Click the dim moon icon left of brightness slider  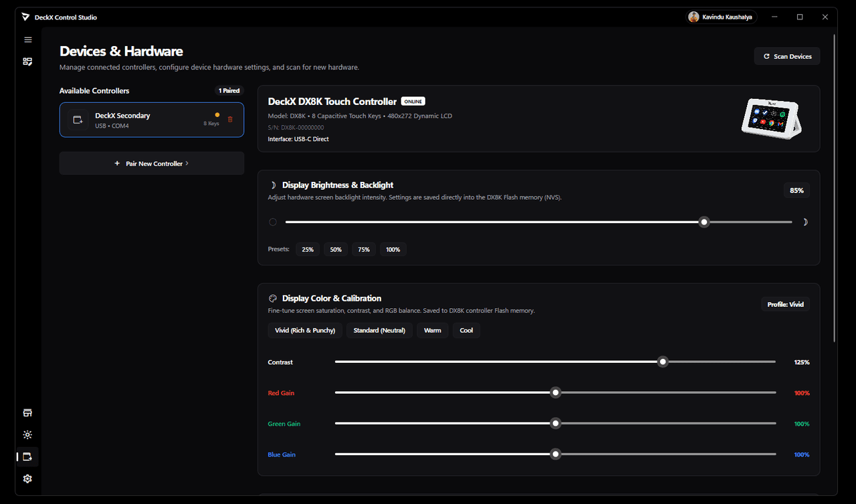pyautogui.click(x=273, y=222)
